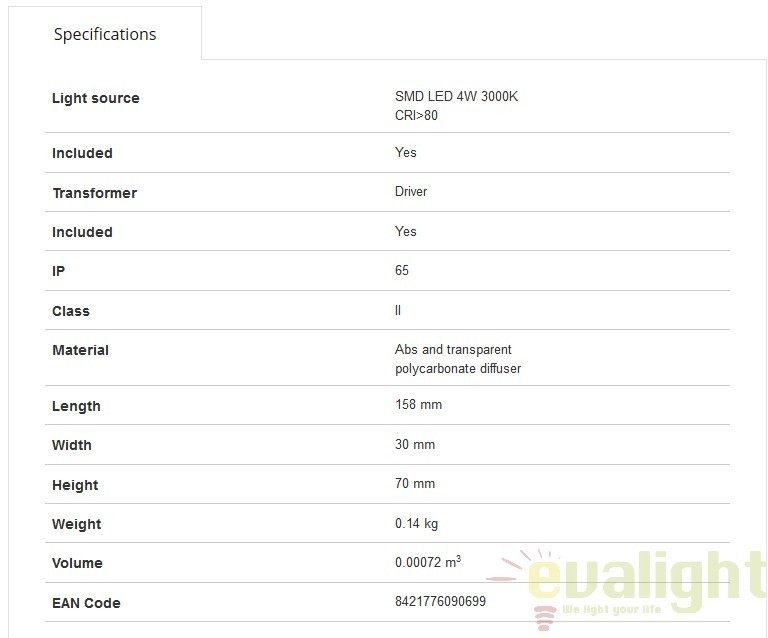Click the IP rating value 65
Viewport: 768px width, 638px height.
pyautogui.click(x=402, y=270)
